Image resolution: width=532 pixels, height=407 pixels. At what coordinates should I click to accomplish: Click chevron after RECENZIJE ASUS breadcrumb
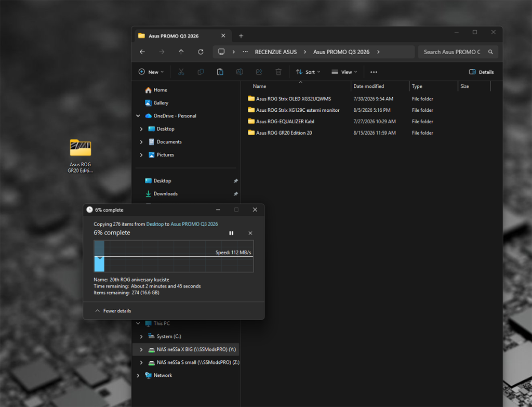coord(305,52)
